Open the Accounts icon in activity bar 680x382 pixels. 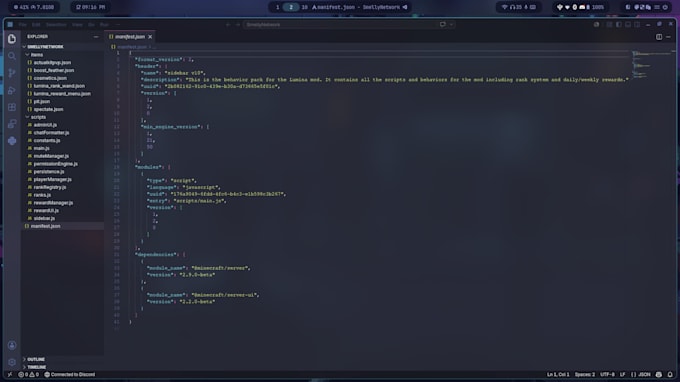12,345
